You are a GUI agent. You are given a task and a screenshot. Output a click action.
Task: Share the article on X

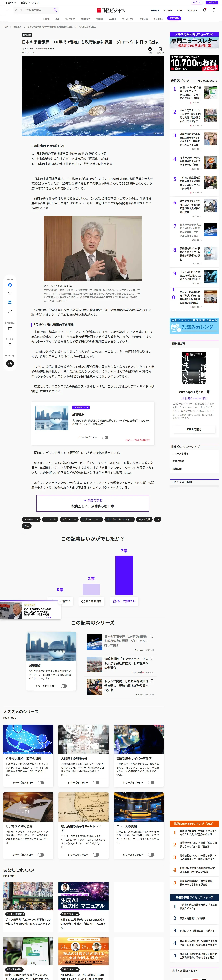pyautogui.click(x=10, y=294)
